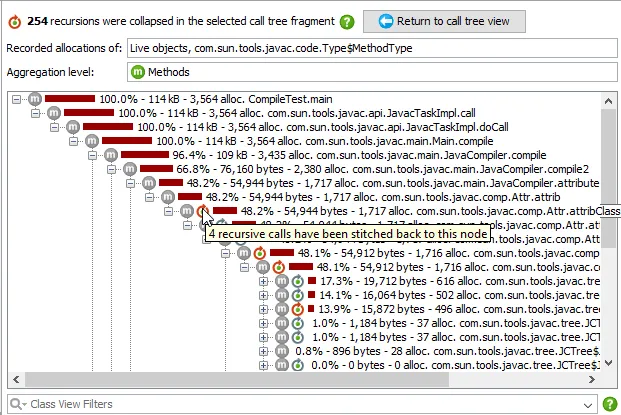Click method icon of CompileTest.main row
Viewport: 621px width, 415px height.
[x=35, y=99]
